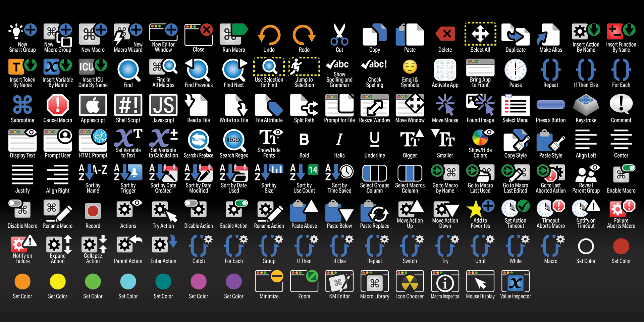Select the Emoji & Symbols icon
This screenshot has width=644, height=322.
pyautogui.click(x=410, y=67)
